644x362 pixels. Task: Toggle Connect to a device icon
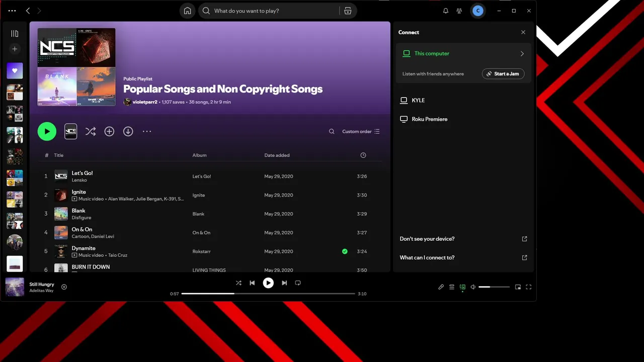(x=462, y=287)
